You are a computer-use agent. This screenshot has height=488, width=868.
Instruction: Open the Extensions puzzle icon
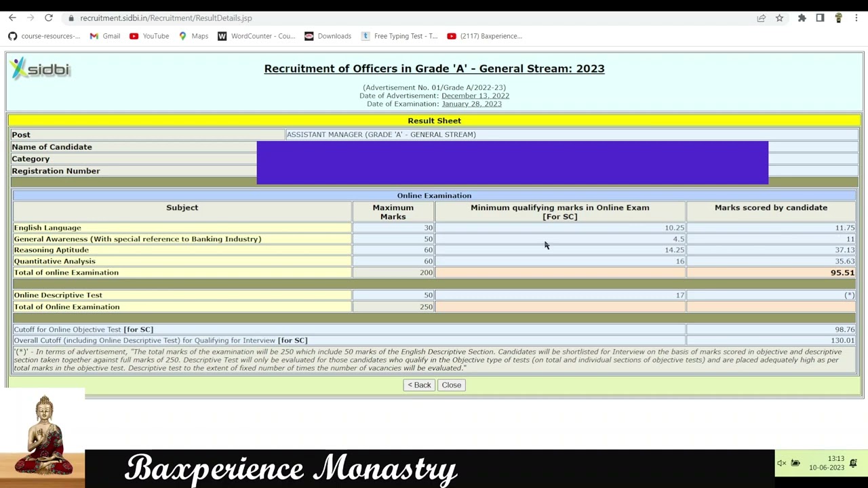click(x=802, y=18)
